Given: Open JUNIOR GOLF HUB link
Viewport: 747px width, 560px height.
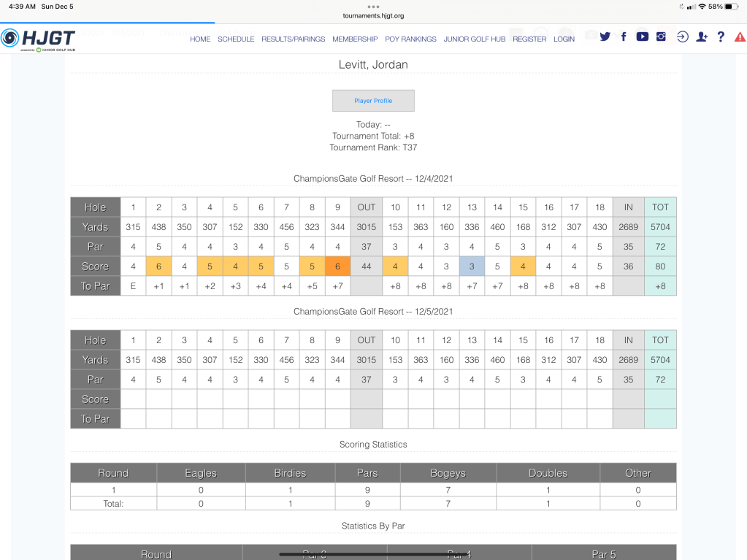Looking at the screenshot, I should pos(475,39).
